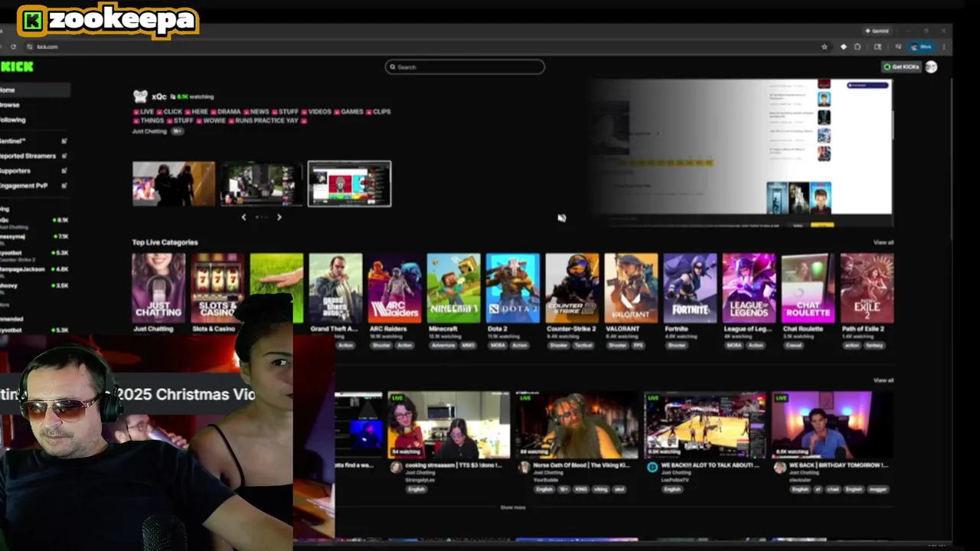Open the Dota 2 category card

[x=512, y=289]
